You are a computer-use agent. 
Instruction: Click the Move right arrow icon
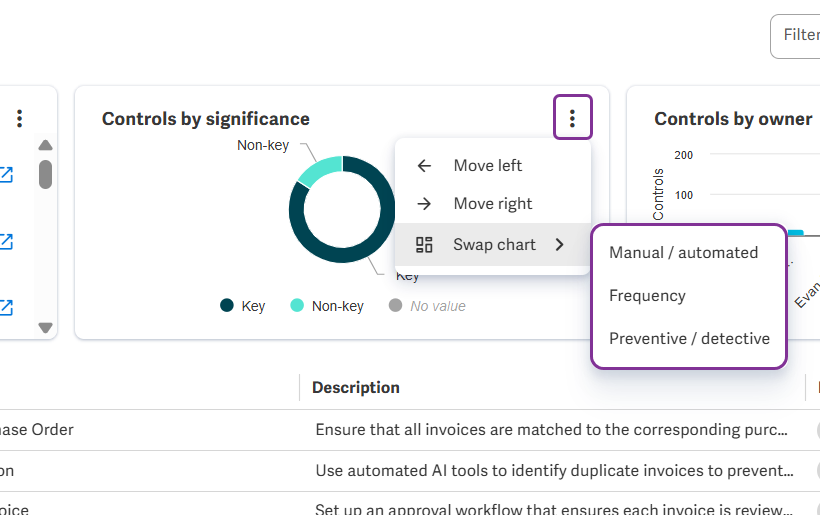424,203
